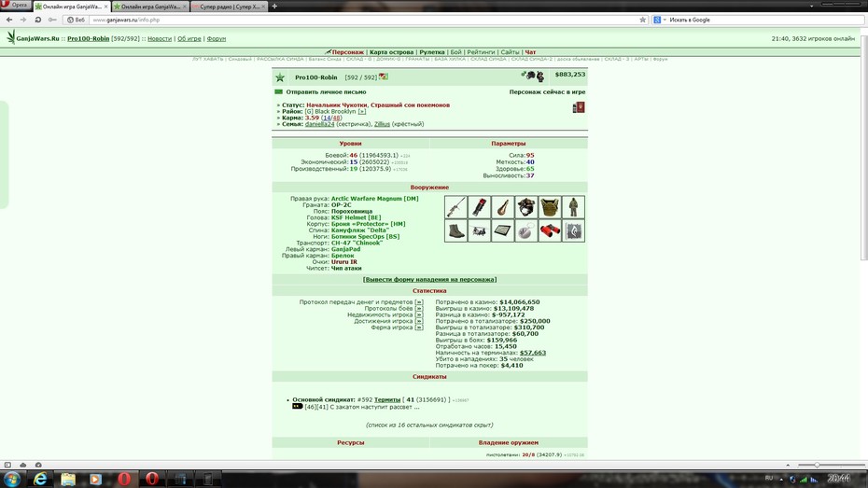Expand Black Brooklyn district [»] link

[x=361, y=111]
